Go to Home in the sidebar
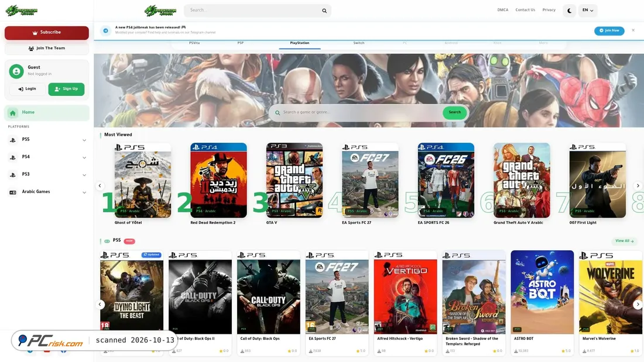This screenshot has width=644, height=362. (47, 112)
